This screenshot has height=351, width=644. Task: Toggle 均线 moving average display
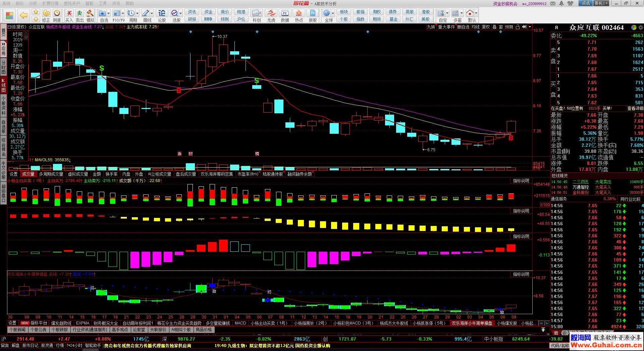475,27
